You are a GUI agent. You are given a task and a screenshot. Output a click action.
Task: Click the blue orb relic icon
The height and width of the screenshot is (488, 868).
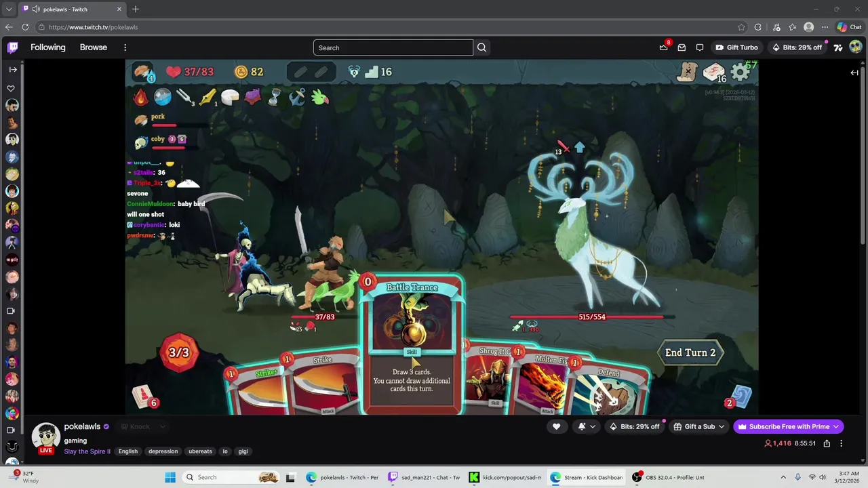[x=163, y=98]
